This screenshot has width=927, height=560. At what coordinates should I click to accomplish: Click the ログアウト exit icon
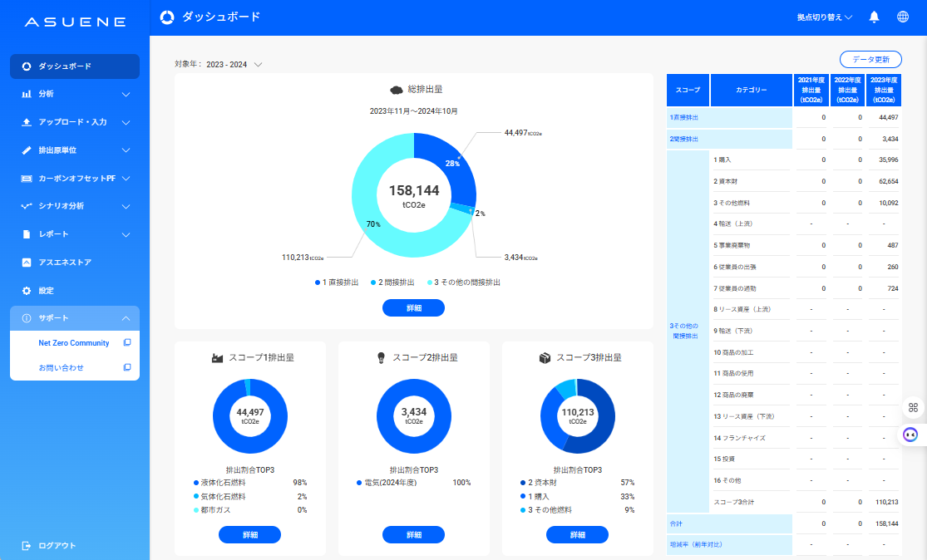26,546
